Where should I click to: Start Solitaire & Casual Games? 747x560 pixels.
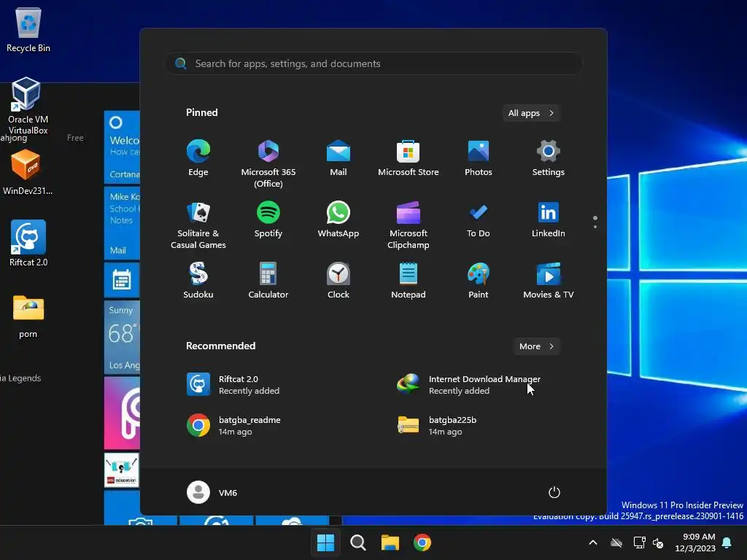198,225
